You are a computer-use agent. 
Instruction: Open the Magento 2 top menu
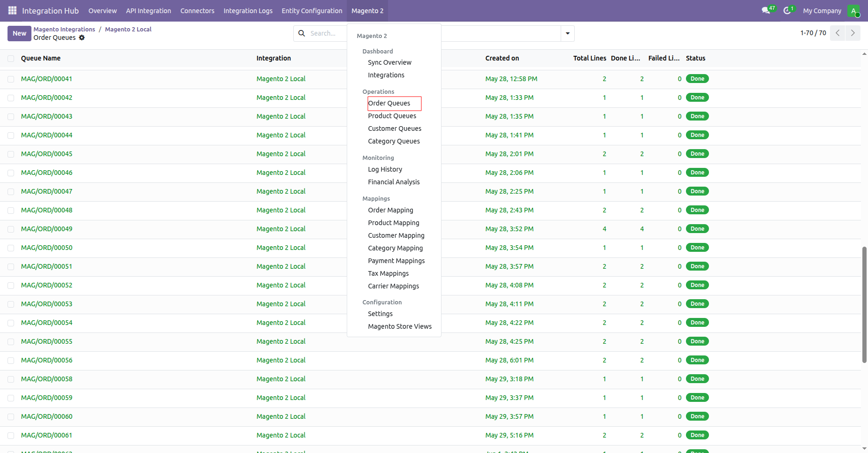pyautogui.click(x=367, y=10)
